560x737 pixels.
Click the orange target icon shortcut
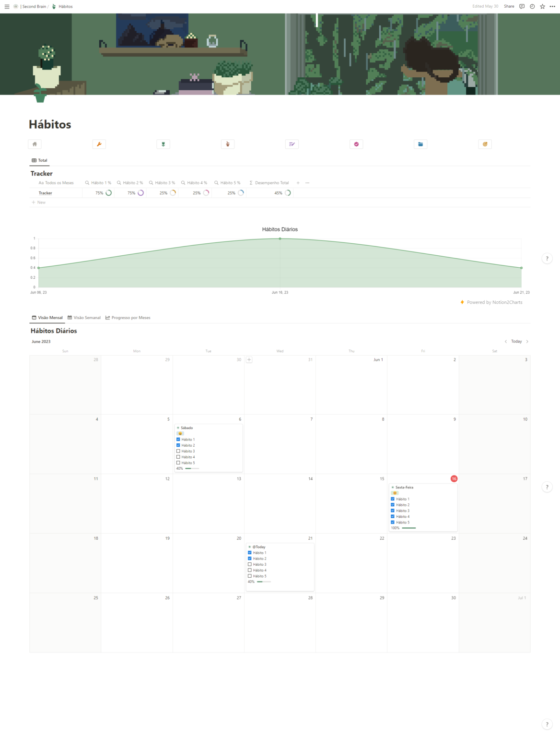485,144
